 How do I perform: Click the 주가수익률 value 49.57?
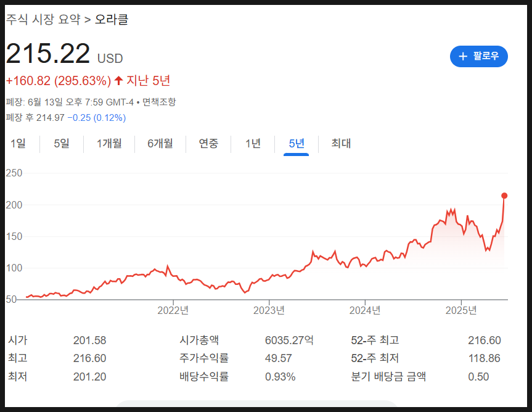(x=279, y=358)
